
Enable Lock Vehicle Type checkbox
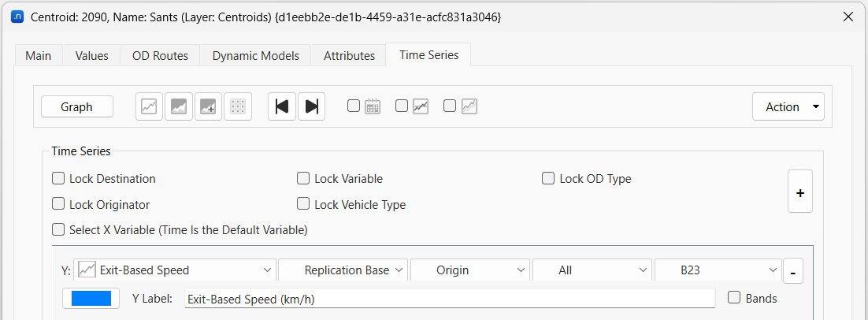(303, 204)
